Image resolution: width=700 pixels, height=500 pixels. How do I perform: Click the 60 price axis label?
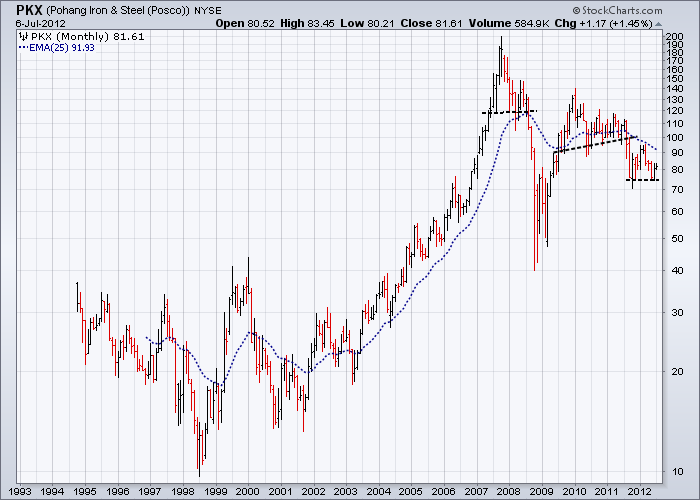[677, 212]
